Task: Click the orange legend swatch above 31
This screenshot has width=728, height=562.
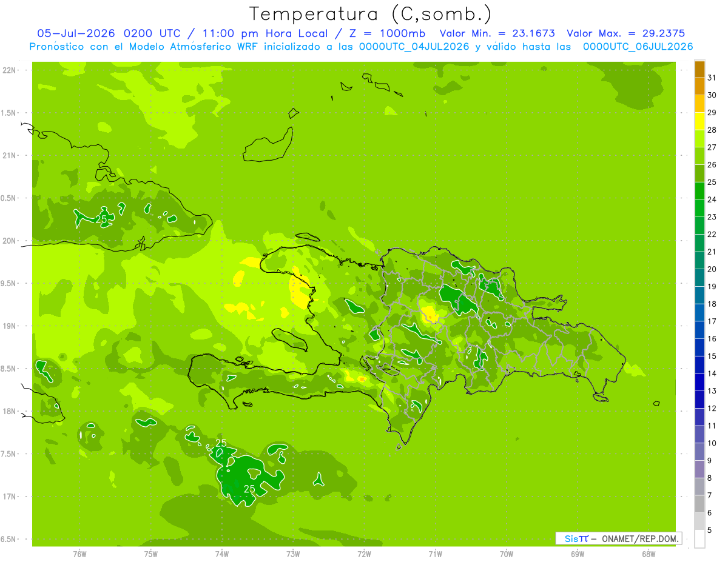Action: pos(699,69)
